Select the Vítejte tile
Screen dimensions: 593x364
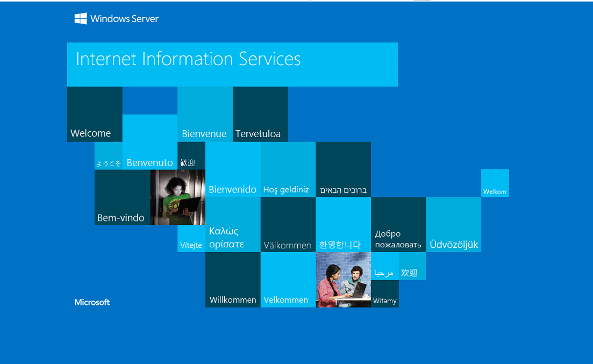tap(191, 238)
